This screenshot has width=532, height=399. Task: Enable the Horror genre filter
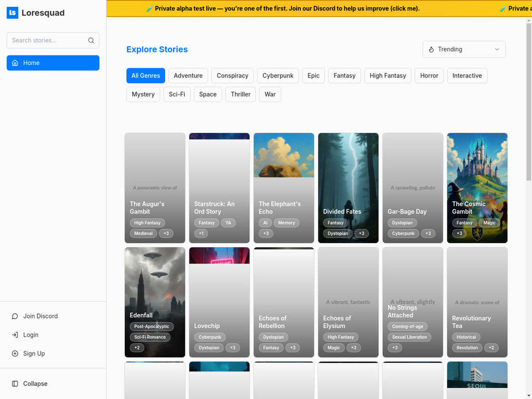click(429, 75)
